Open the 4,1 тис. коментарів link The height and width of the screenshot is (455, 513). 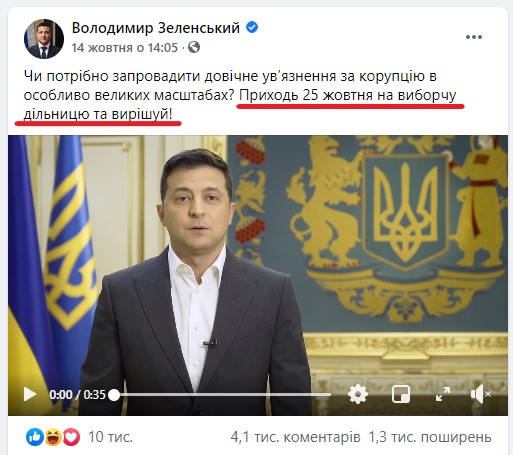tap(295, 437)
